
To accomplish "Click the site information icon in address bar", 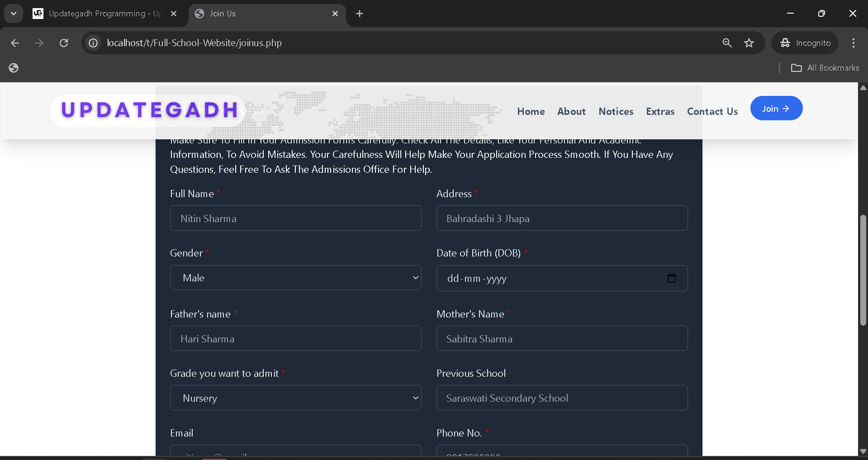I will pos(93,43).
